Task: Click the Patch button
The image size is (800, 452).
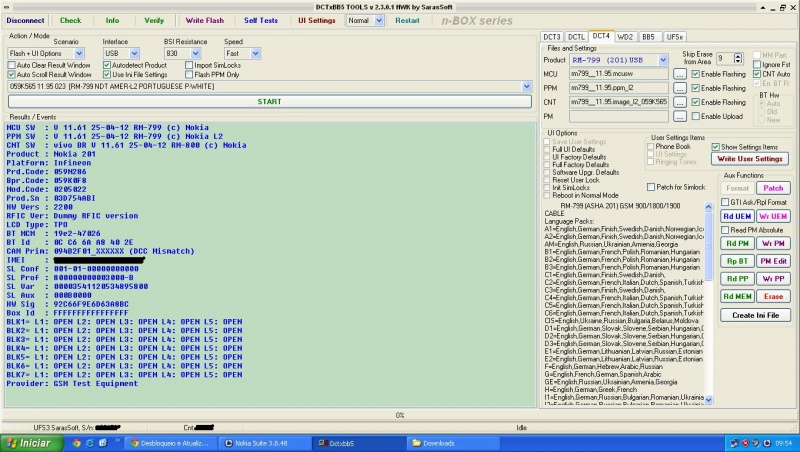Action: tap(773, 188)
